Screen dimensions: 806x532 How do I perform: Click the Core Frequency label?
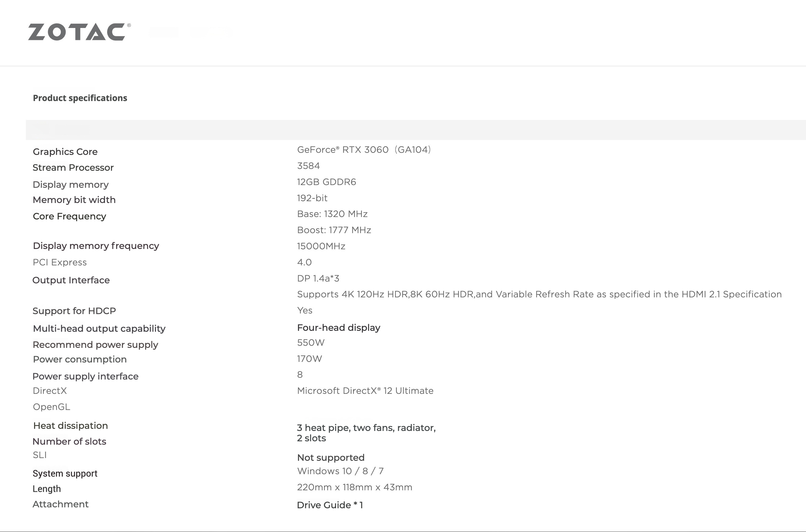pyautogui.click(x=69, y=216)
